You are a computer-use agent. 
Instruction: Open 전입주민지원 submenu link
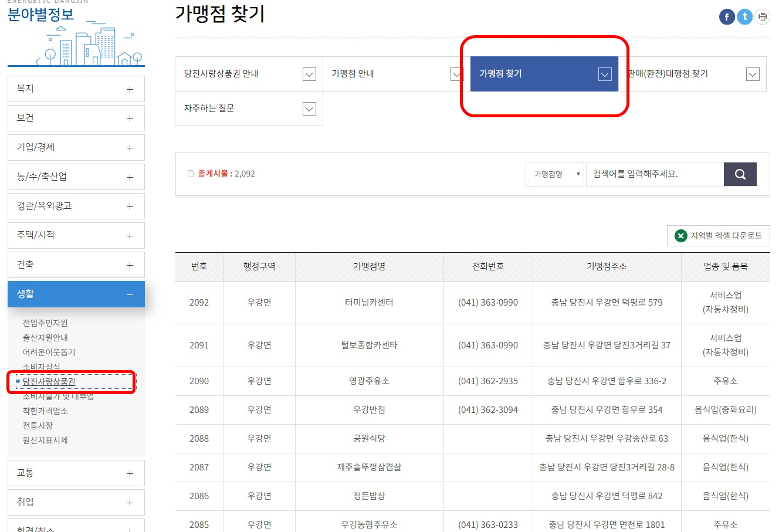coord(45,323)
